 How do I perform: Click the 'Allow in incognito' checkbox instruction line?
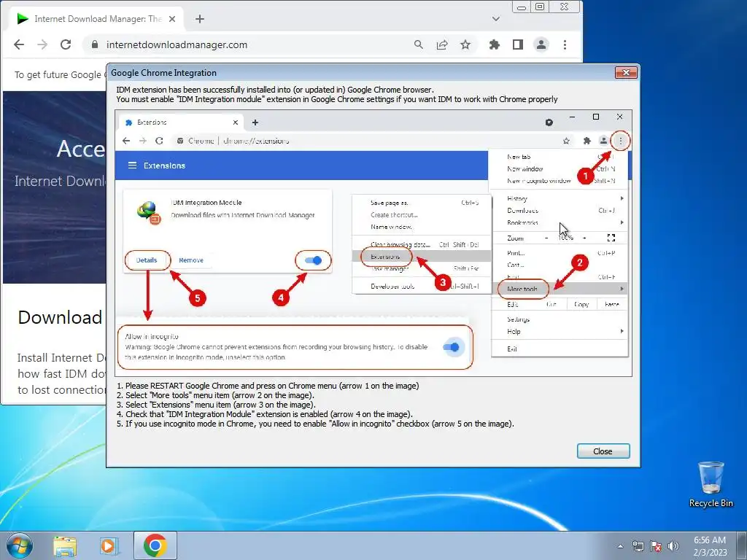(x=315, y=424)
